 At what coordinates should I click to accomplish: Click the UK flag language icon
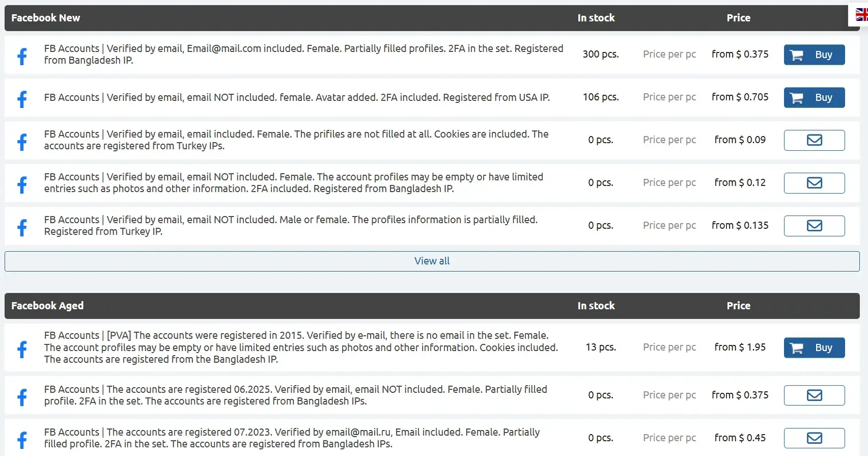(x=861, y=15)
